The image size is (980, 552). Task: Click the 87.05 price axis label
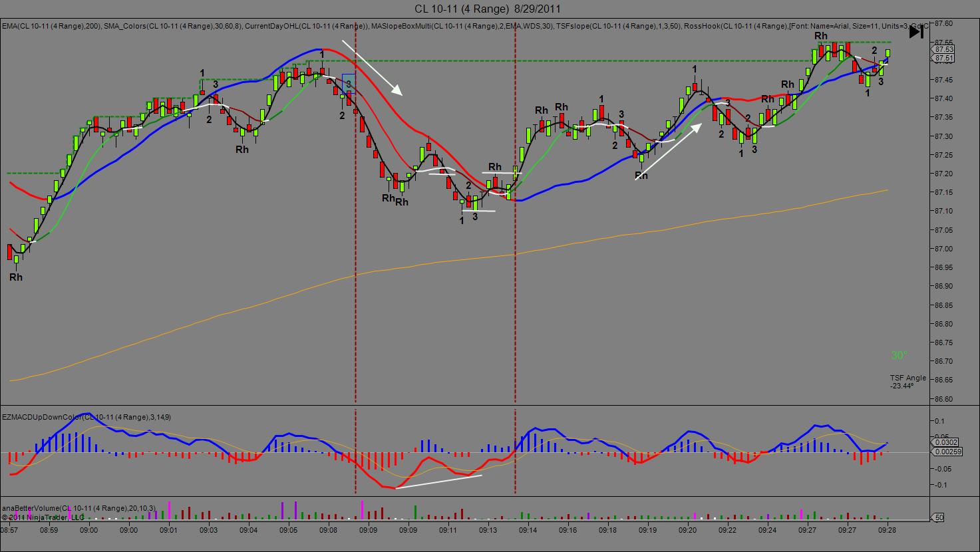[x=944, y=230]
